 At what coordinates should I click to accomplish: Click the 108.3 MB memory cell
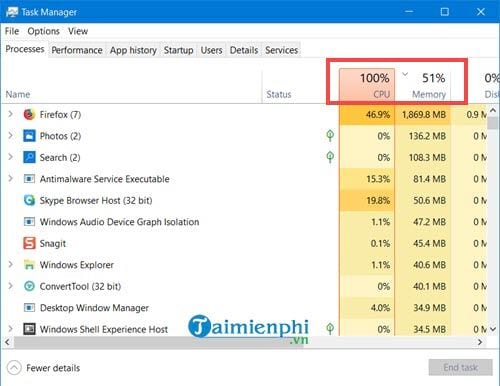(x=423, y=157)
